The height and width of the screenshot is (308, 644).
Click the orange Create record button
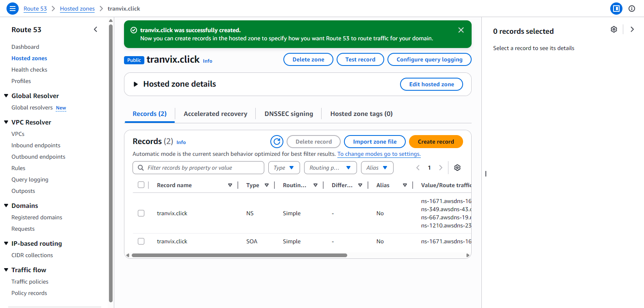tap(436, 142)
